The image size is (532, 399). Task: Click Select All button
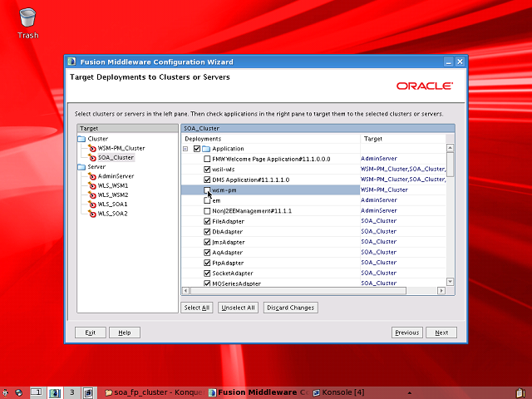197,308
